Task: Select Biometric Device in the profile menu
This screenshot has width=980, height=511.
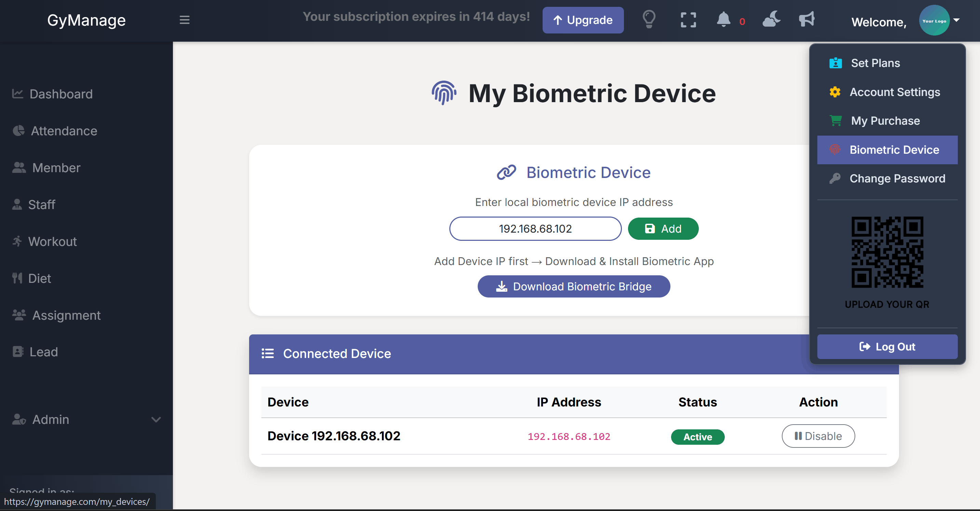Action: pyautogui.click(x=895, y=150)
